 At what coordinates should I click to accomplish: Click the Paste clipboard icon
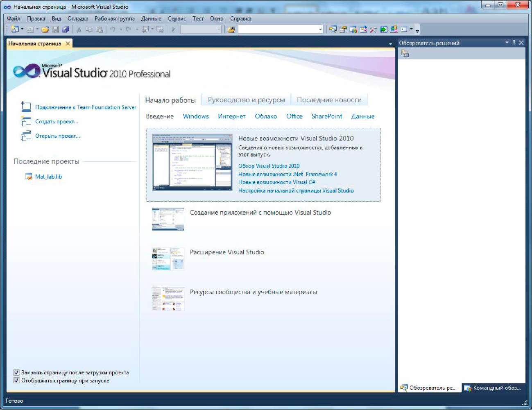coord(99,29)
